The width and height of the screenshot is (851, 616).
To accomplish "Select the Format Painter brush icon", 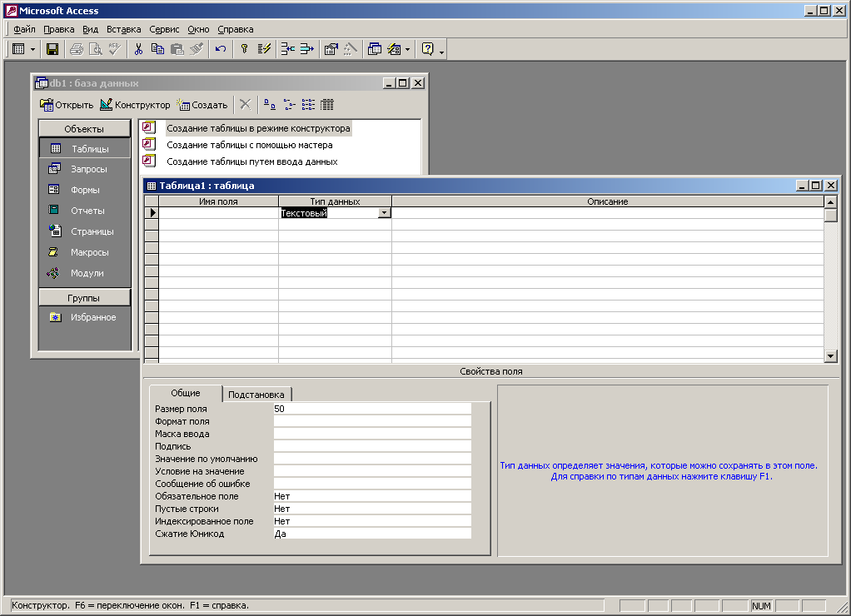I will coord(197,49).
